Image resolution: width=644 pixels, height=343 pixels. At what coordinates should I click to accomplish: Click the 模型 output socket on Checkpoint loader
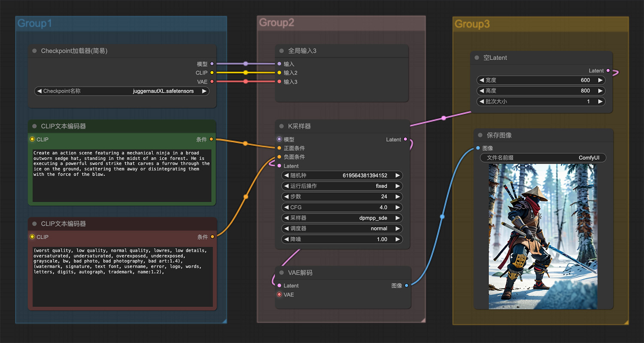pos(212,64)
